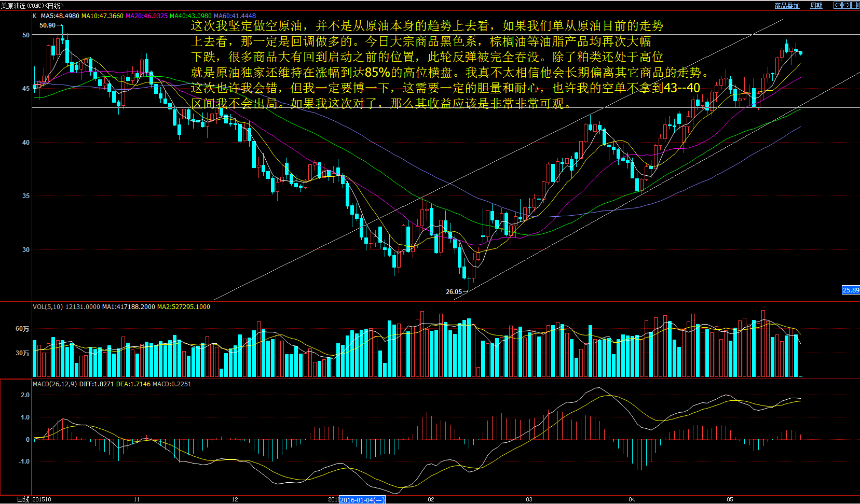Click the 日线 period label at bottom

point(23,500)
